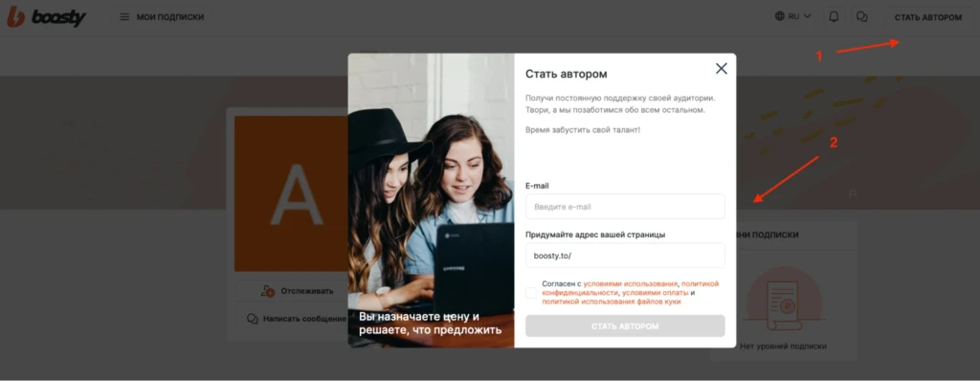The image size is (980, 381).
Task: Click the grey СТАТЬ АВТОРОМ submit button
Action: pos(625,325)
